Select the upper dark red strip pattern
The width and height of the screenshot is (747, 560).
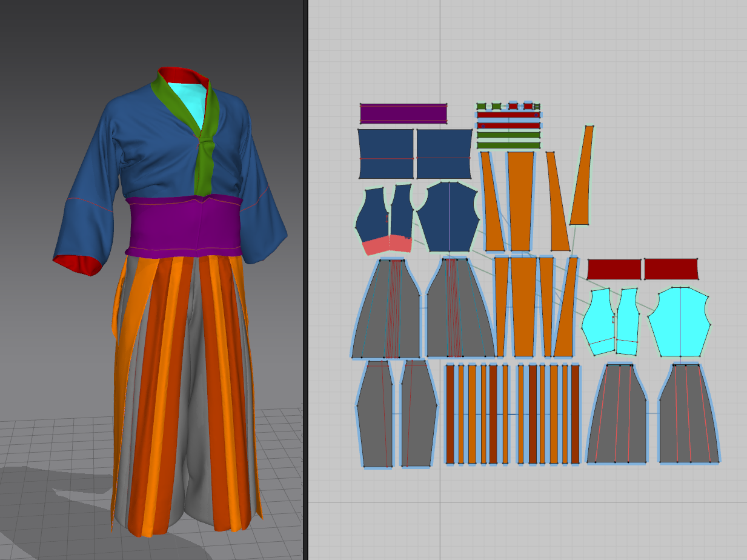508,115
